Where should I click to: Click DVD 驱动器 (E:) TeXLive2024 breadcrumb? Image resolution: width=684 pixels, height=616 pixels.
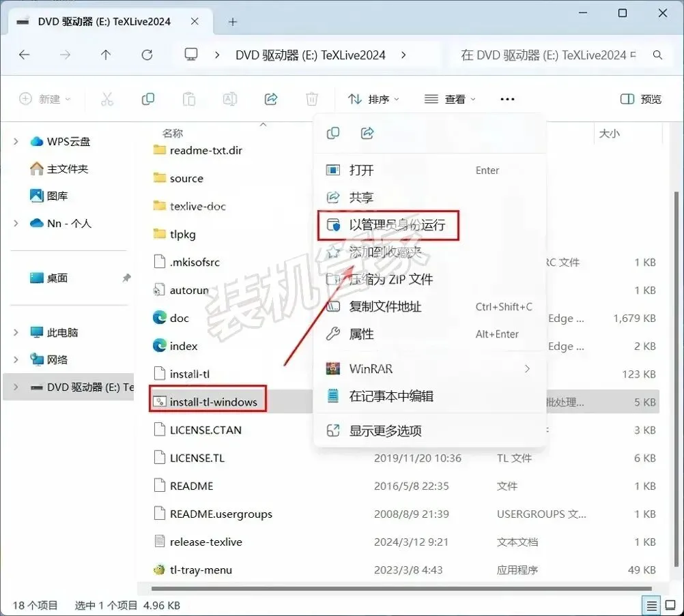(x=310, y=55)
